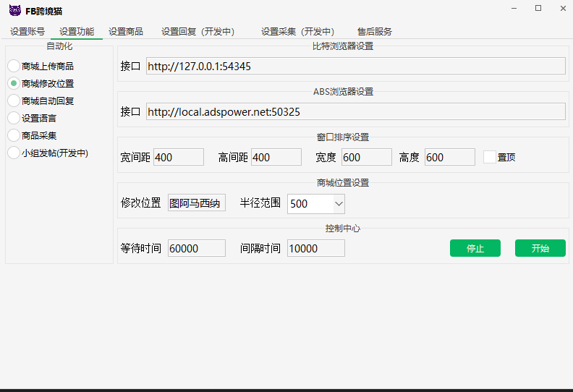Screen dimensions: 573x392
Task: Select 小组发帖(开发中) radio option
Action: 14,153
